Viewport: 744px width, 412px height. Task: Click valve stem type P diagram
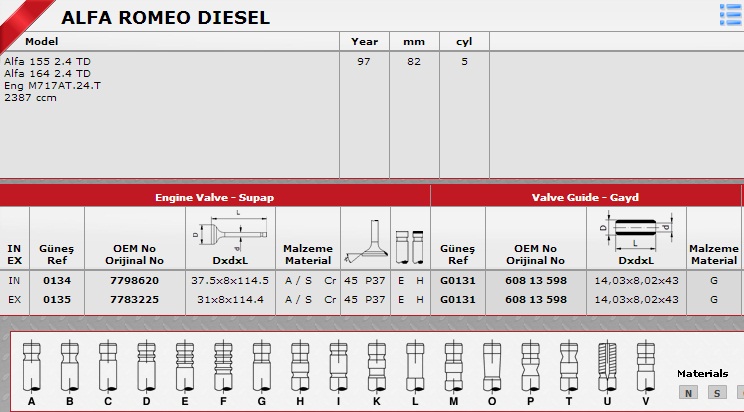[x=530, y=365]
